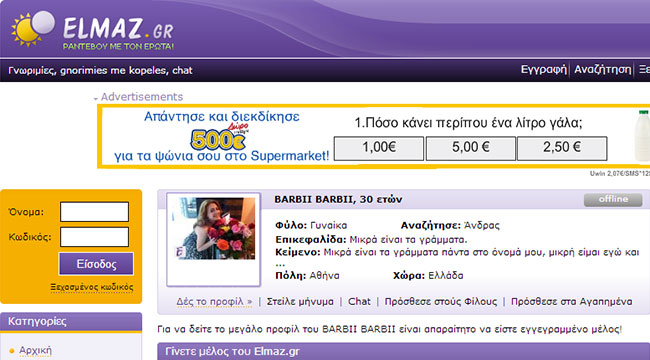
Task: Click the 500€ prize badge in the ad
Action: 218,139
